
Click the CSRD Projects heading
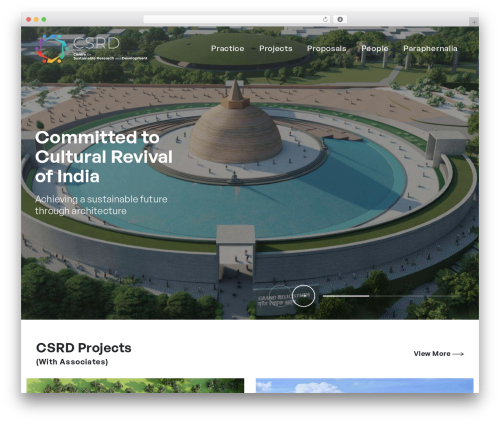click(x=84, y=348)
